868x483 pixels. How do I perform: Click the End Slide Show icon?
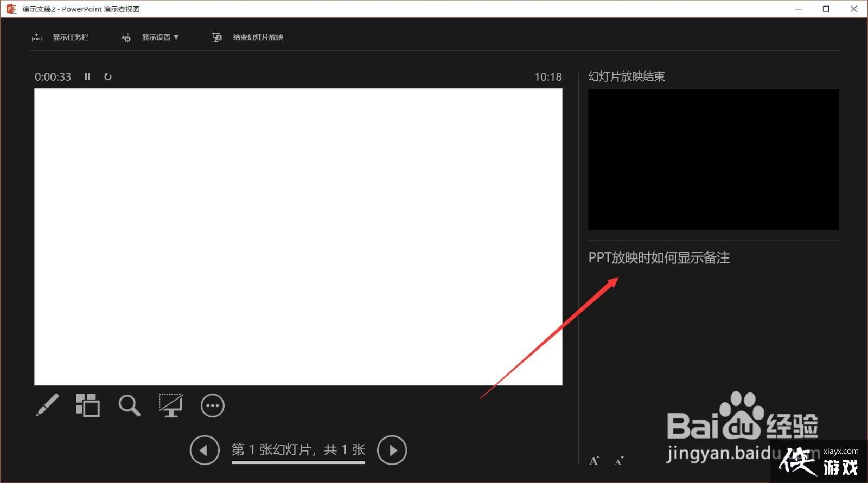[x=217, y=37]
